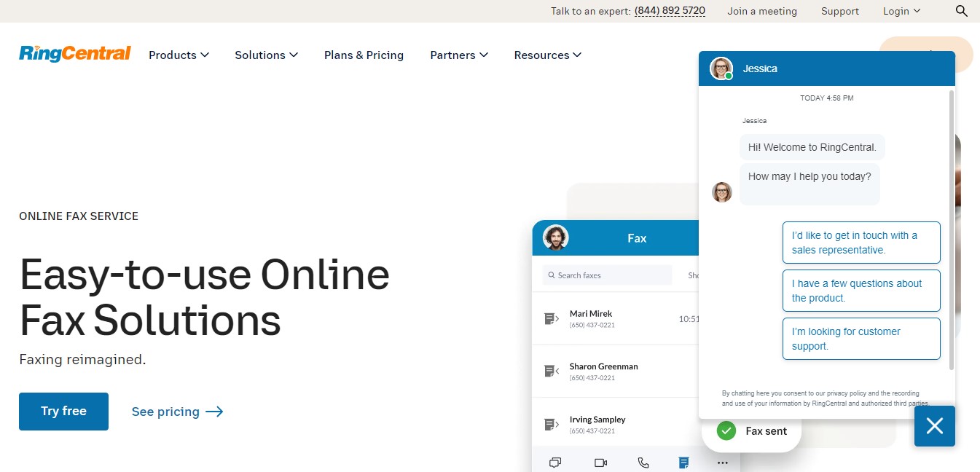The width and height of the screenshot is (980, 472).
Task: Click the green check icon on Fax sent
Action: [x=726, y=430]
